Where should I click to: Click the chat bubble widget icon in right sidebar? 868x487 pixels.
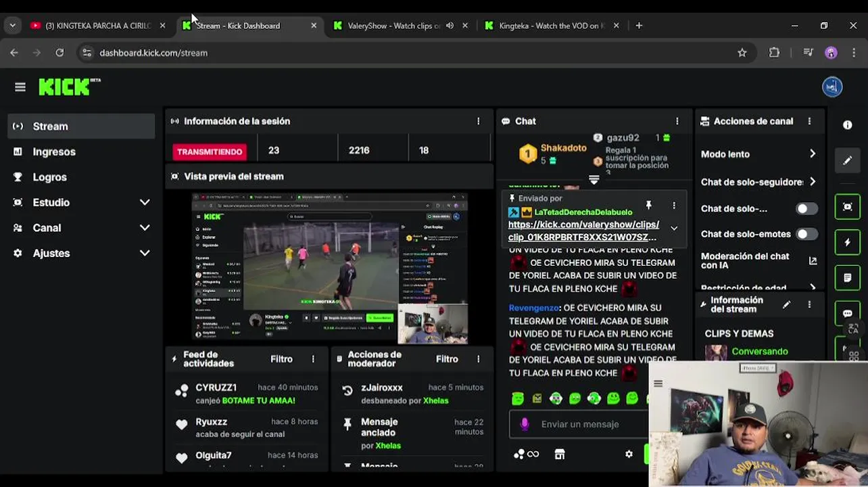847,313
